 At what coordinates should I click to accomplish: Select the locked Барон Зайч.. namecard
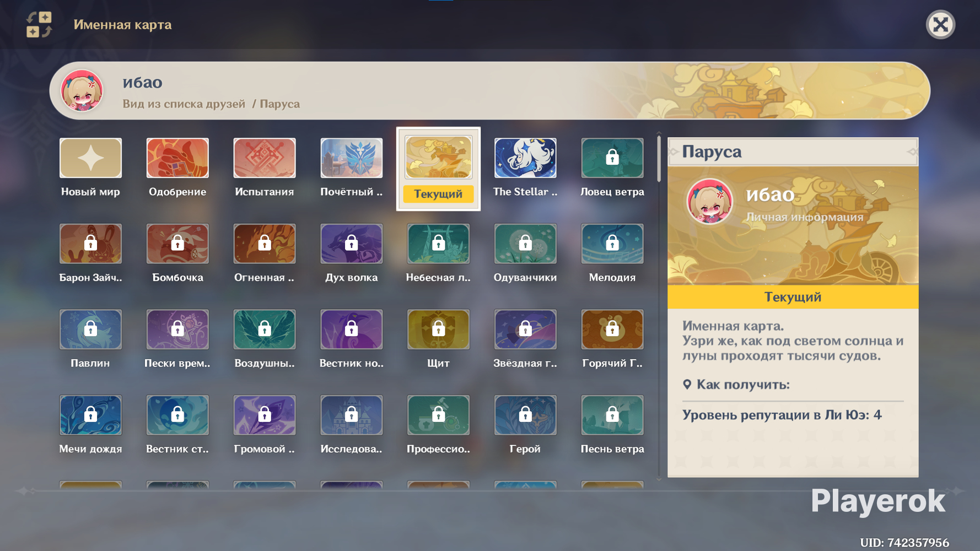pos(90,244)
